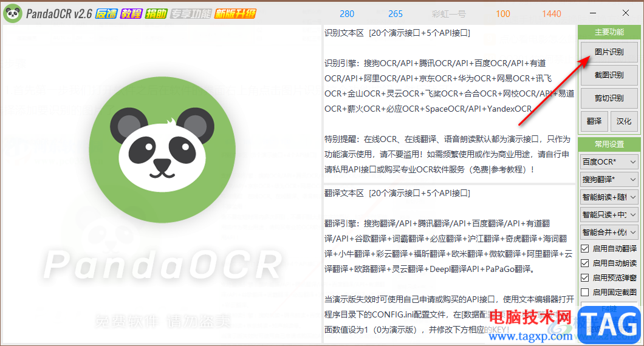Open the 搜狗翻译* translator dropdown
The height and width of the screenshot is (346, 644).
[609, 179]
